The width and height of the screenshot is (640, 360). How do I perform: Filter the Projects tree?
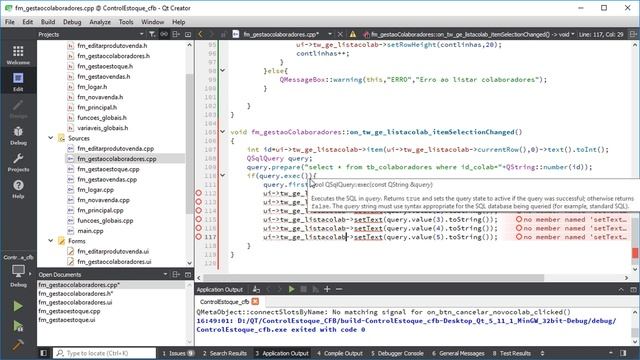pos(152,34)
